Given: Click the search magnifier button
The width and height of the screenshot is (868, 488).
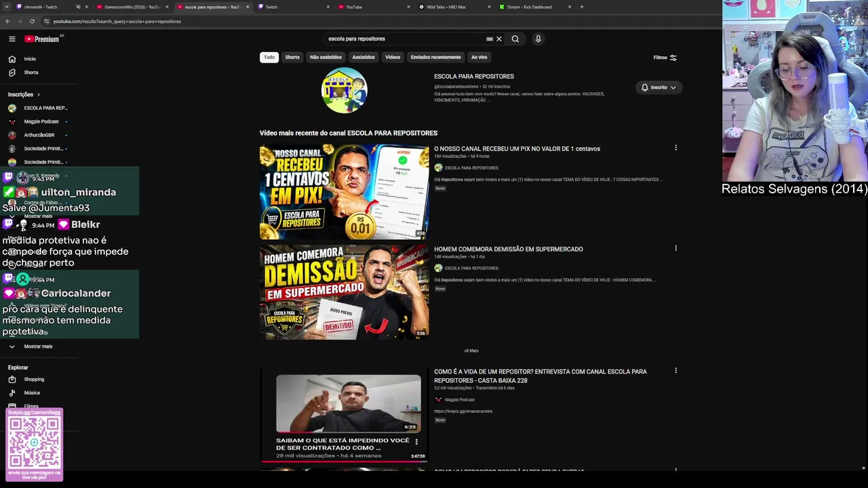Looking at the screenshot, I should pos(515,39).
